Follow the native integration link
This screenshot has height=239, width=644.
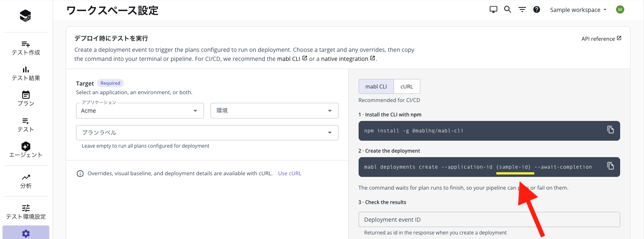click(x=348, y=58)
